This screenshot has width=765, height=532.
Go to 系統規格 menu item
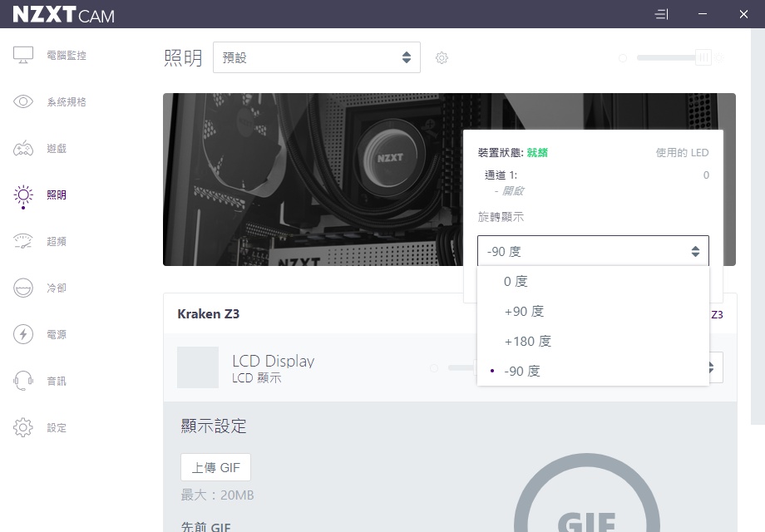coord(67,101)
